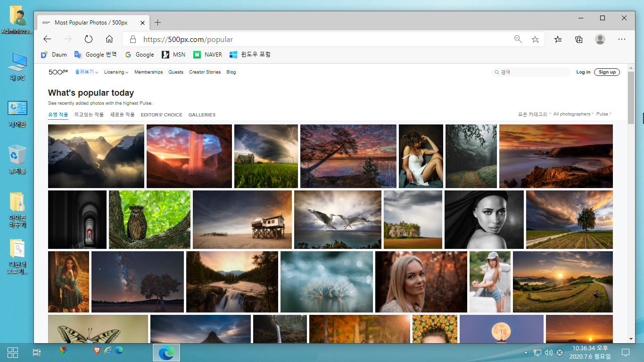Close the Most Popular Photos tab
Image resolution: width=644 pixels, height=362 pixels.
point(143,23)
